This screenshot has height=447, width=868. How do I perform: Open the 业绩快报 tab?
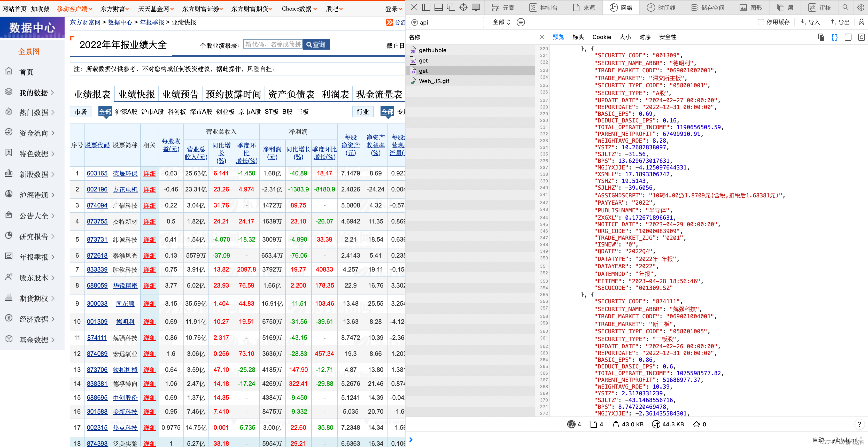136,94
